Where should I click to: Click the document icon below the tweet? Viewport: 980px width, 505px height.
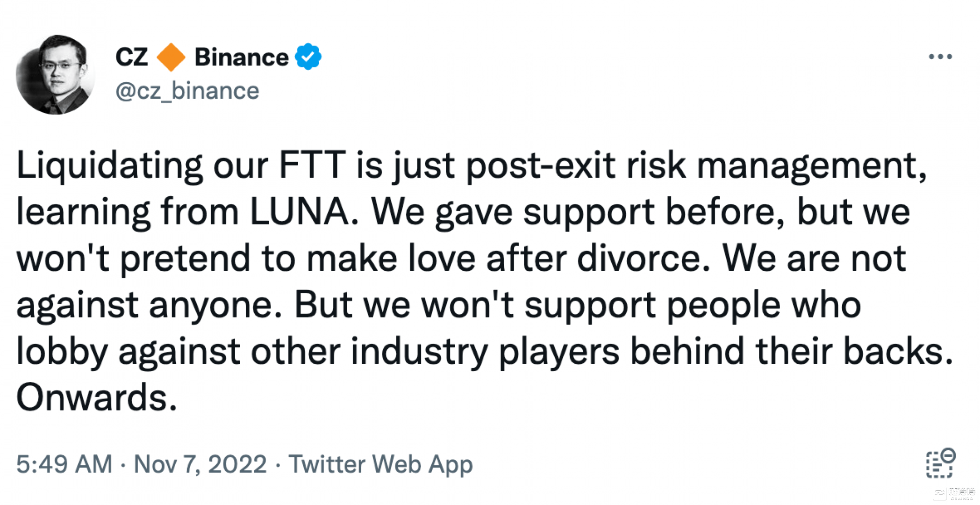(x=938, y=465)
